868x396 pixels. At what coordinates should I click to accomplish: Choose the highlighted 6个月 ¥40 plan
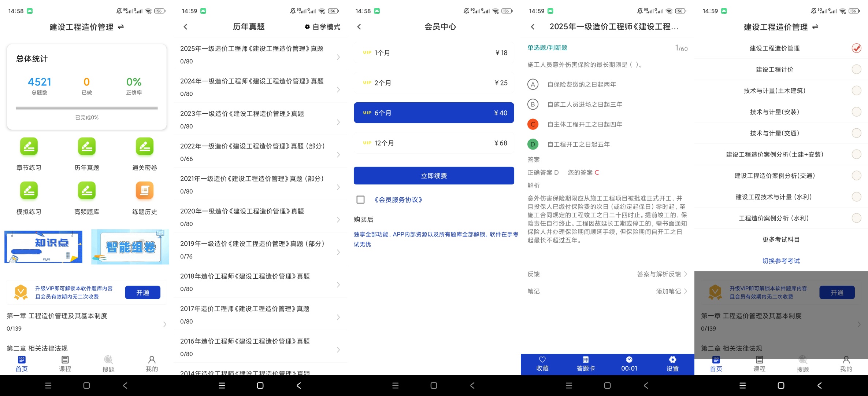(434, 113)
